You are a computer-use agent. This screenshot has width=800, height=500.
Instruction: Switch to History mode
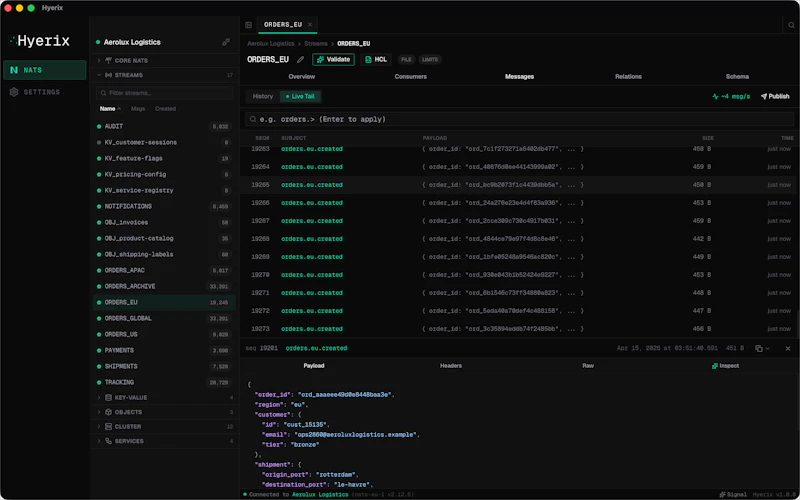click(263, 96)
